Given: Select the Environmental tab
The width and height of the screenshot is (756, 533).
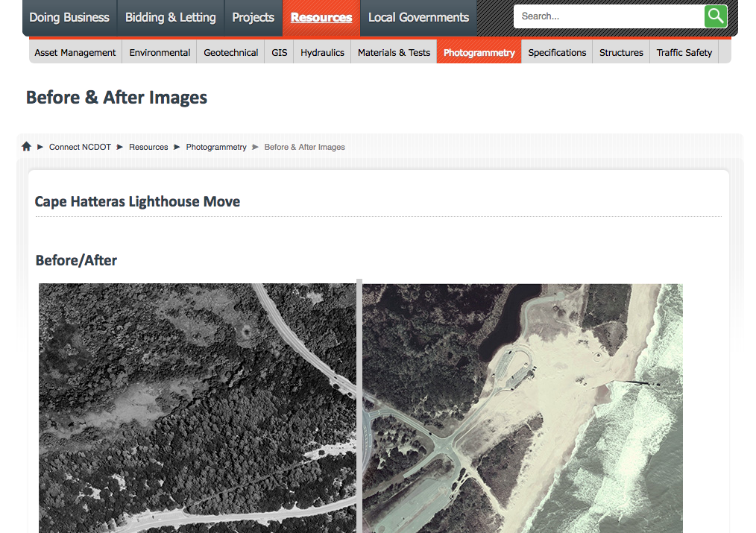Looking at the screenshot, I should [160, 52].
